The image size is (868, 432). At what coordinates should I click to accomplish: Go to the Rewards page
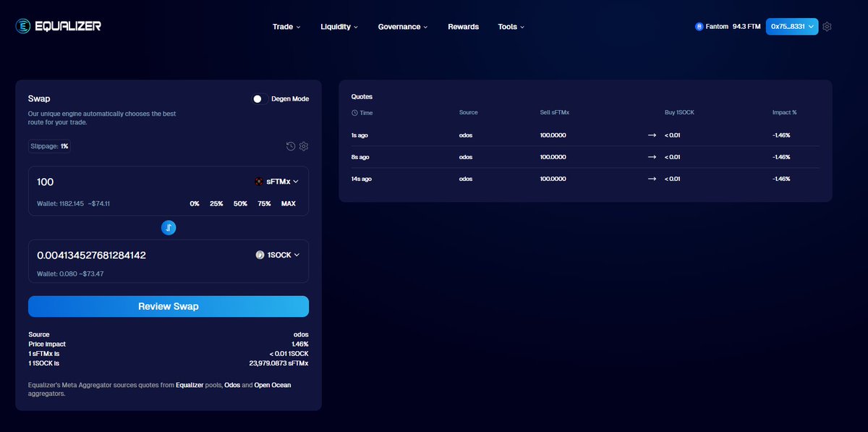coord(463,27)
